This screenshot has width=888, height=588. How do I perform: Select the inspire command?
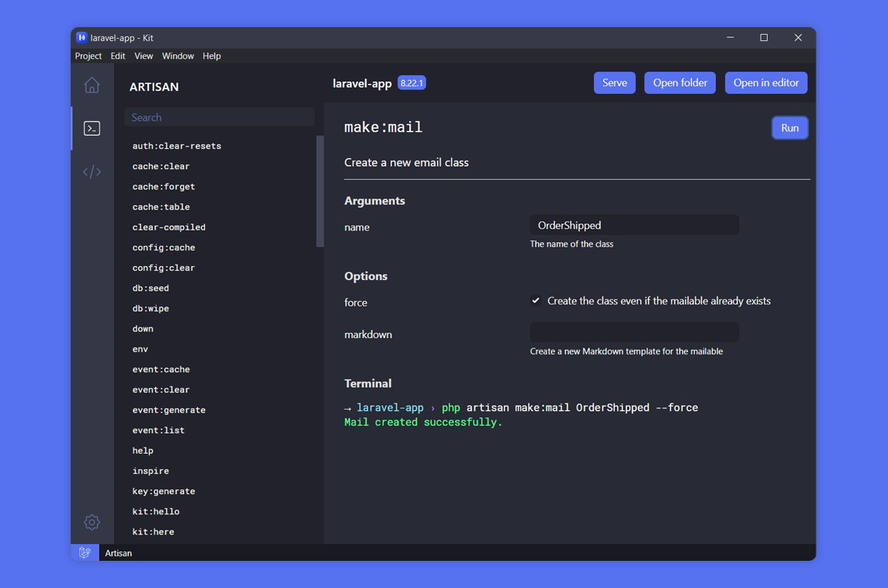click(151, 472)
